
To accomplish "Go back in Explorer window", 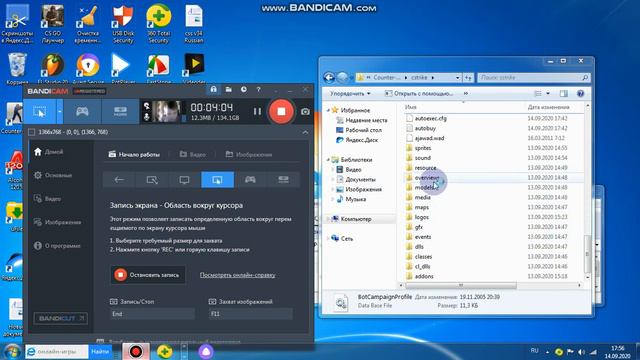I will (x=329, y=77).
